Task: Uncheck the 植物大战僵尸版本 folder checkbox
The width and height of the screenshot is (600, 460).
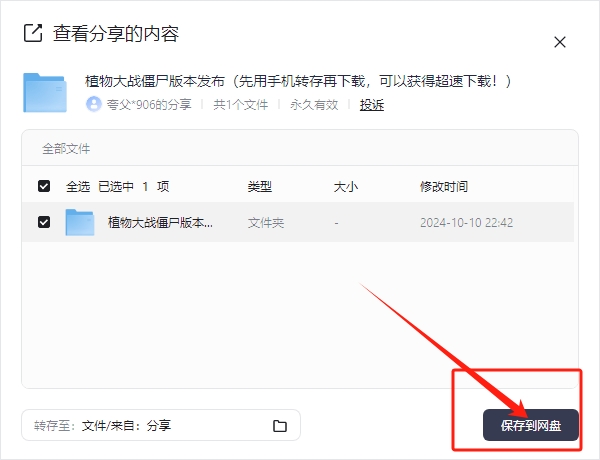Action: coord(44,222)
